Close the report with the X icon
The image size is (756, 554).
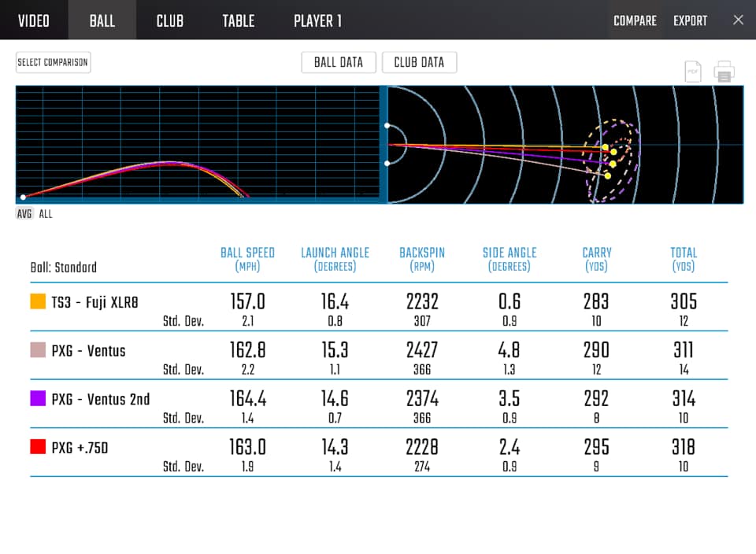738,20
